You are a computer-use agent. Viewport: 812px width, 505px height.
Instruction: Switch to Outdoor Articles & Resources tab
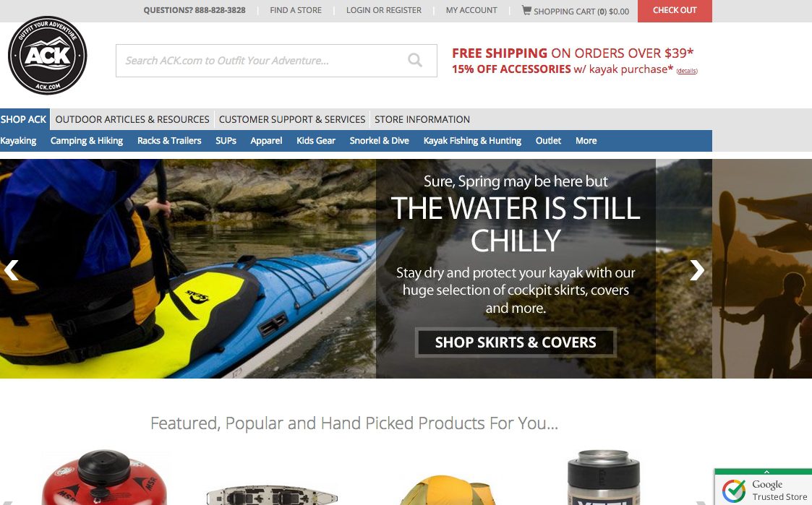pos(132,119)
